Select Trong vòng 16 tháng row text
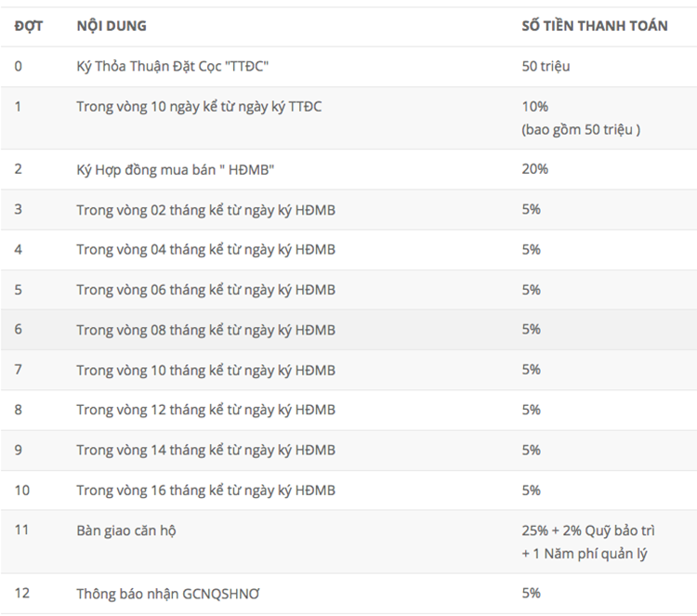Image resolution: width=697 pixels, height=616 pixels. pyautogui.click(x=205, y=491)
